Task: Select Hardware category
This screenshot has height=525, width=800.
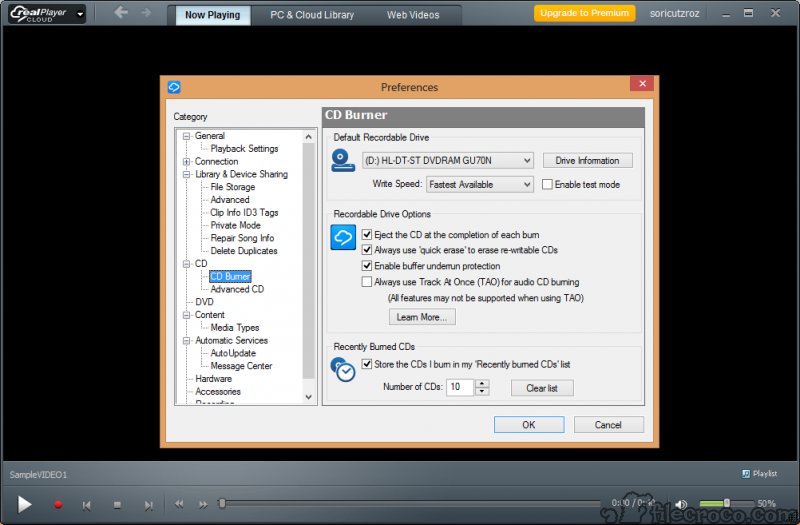Action: (213, 379)
